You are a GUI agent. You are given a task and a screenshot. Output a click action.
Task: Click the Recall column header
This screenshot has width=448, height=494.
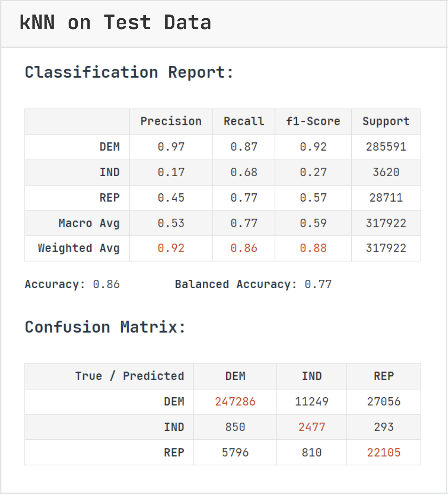tap(244, 122)
